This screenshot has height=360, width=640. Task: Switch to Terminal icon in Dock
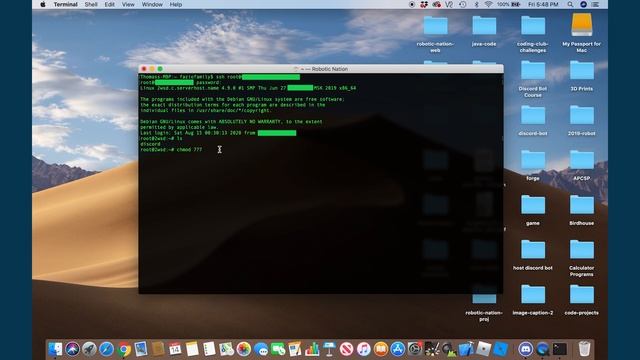(560, 349)
